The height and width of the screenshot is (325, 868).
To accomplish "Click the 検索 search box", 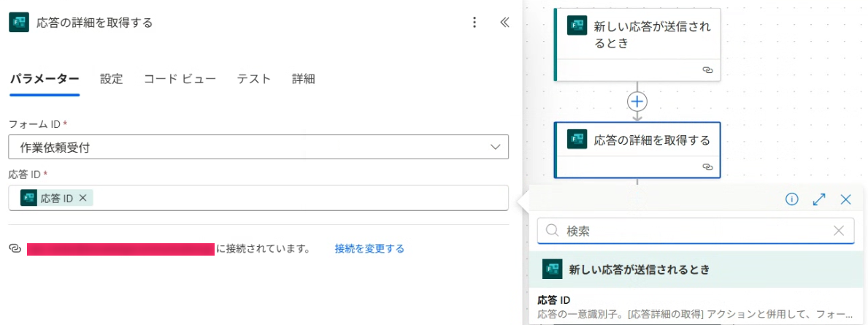I will pyautogui.click(x=696, y=231).
